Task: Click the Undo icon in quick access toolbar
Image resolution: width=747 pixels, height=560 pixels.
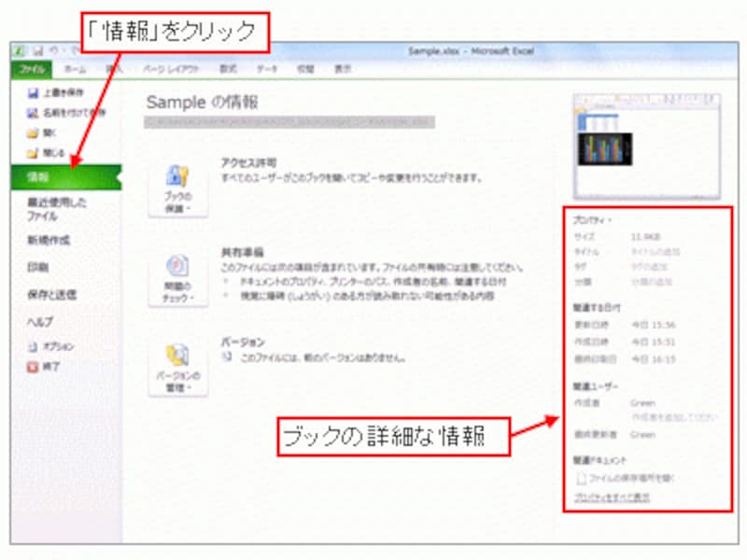Action: click(x=55, y=50)
